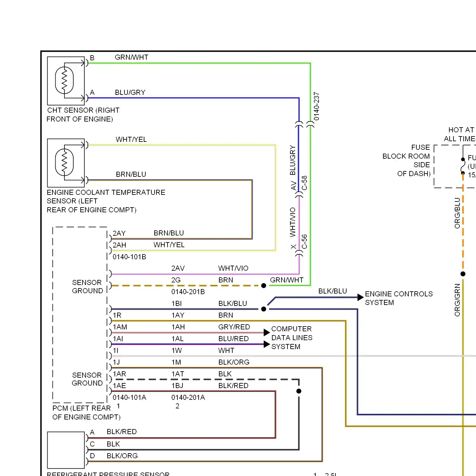Image resolution: width=476 pixels, height=476 pixels.
Task: Click the PCM (LEFT REAR OF ENGINE COMPT) label
Action: tap(86, 413)
